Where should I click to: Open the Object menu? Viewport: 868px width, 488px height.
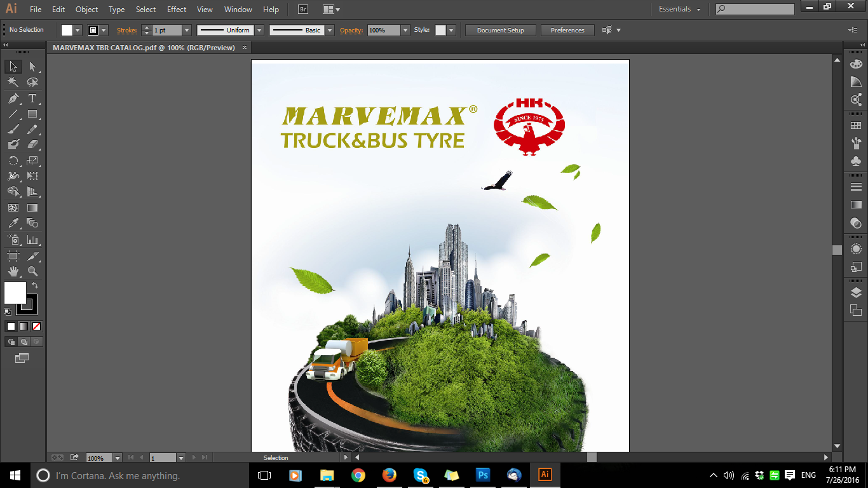86,9
